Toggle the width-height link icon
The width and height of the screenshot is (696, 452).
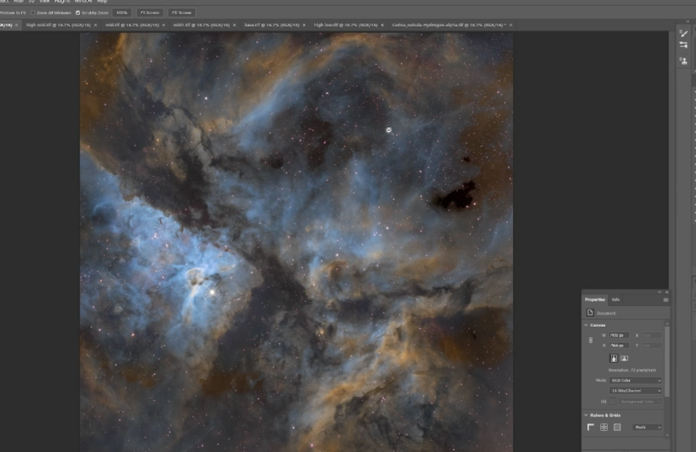[590, 340]
